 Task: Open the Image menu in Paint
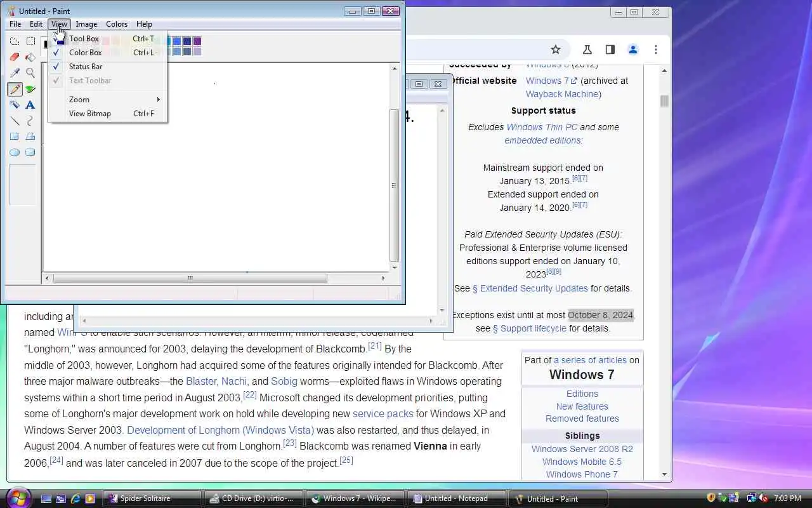[86, 24]
